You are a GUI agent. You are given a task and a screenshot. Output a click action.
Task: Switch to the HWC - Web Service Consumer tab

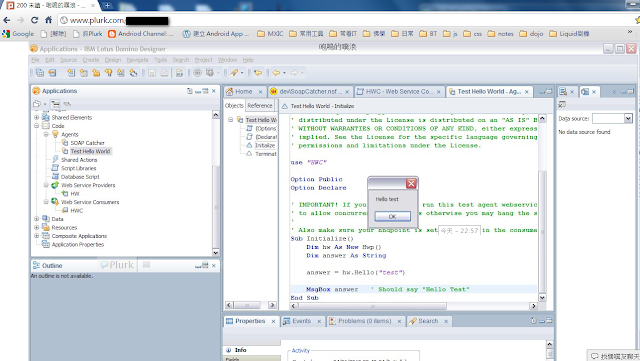point(399,91)
